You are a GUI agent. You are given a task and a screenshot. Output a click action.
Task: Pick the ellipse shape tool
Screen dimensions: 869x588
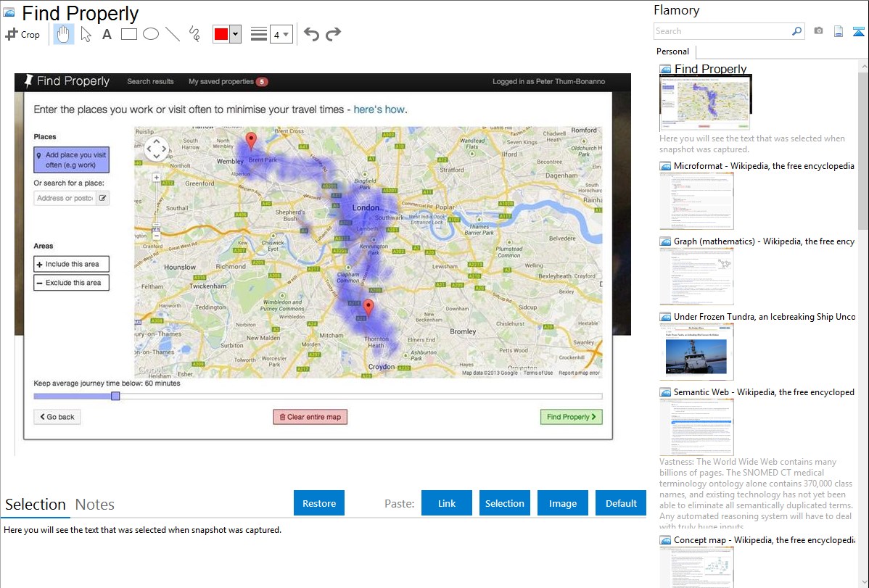pos(151,34)
